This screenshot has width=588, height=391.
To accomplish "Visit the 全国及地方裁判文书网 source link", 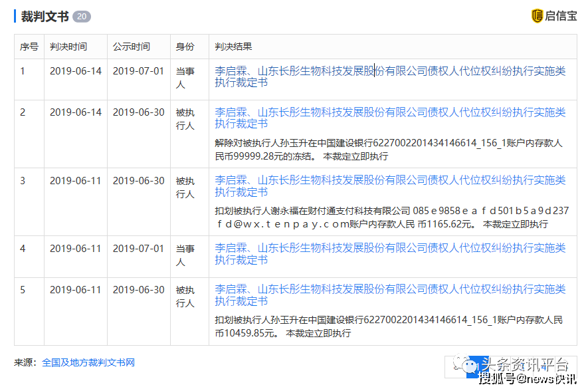I will click(x=88, y=363).
